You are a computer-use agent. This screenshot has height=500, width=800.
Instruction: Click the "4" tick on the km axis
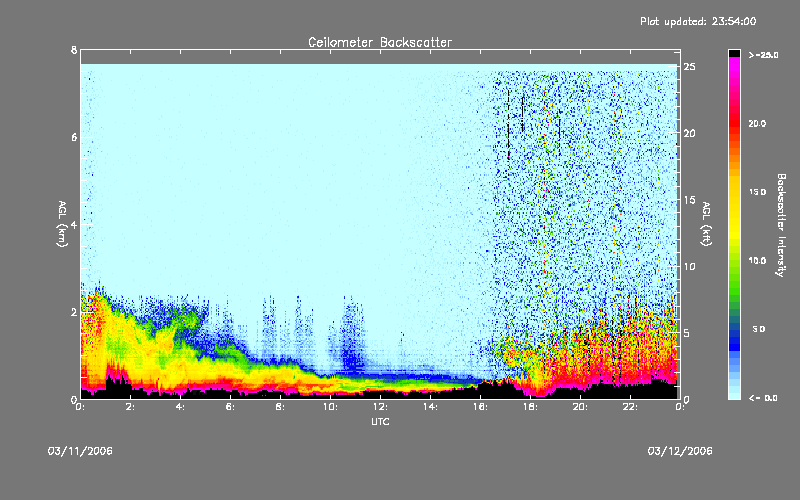point(74,225)
